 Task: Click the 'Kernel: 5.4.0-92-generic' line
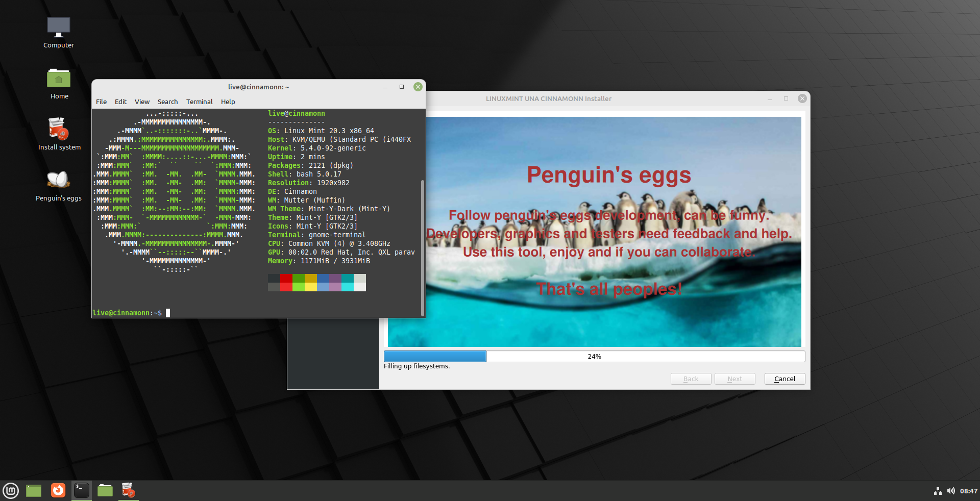[x=317, y=148]
